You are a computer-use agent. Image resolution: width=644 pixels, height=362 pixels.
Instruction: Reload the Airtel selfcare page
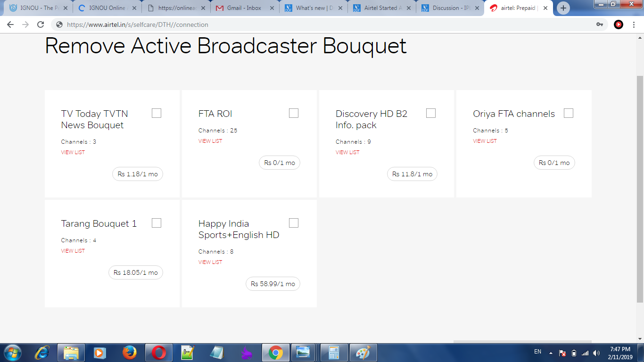click(x=41, y=25)
